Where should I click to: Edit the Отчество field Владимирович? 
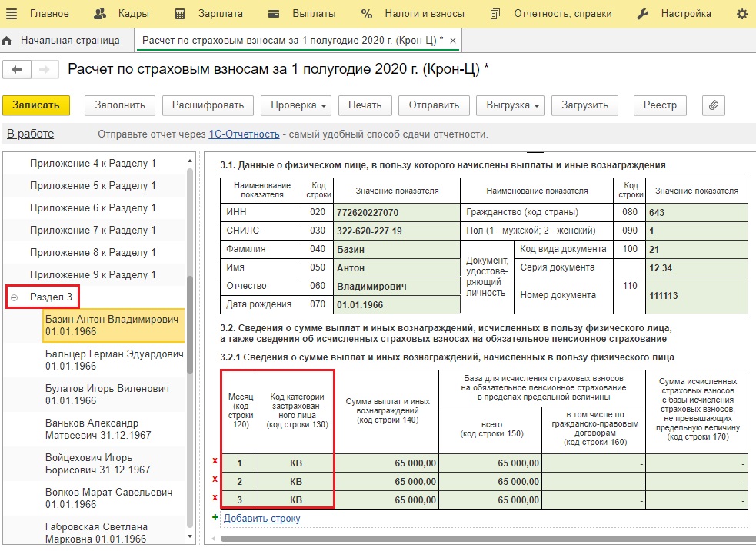(396, 286)
